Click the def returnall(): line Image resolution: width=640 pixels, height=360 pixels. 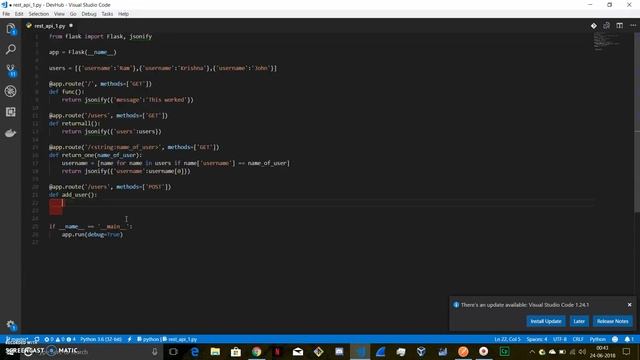(x=74, y=123)
